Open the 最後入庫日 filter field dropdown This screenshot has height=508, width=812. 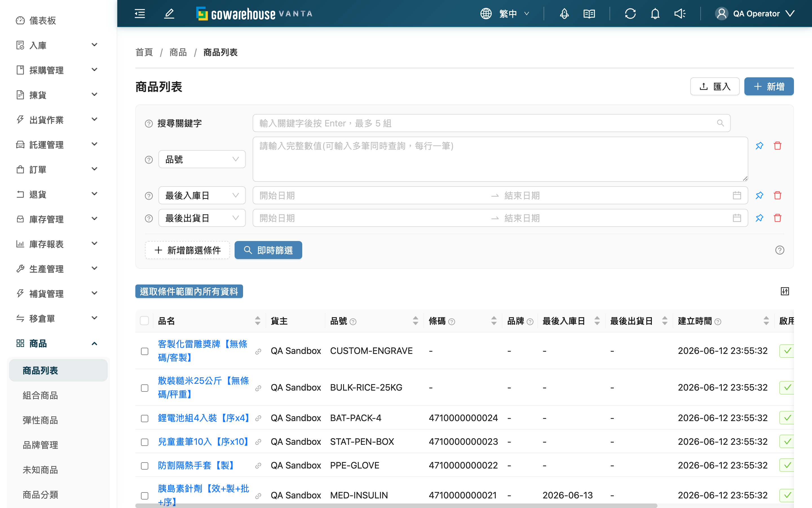coord(202,195)
